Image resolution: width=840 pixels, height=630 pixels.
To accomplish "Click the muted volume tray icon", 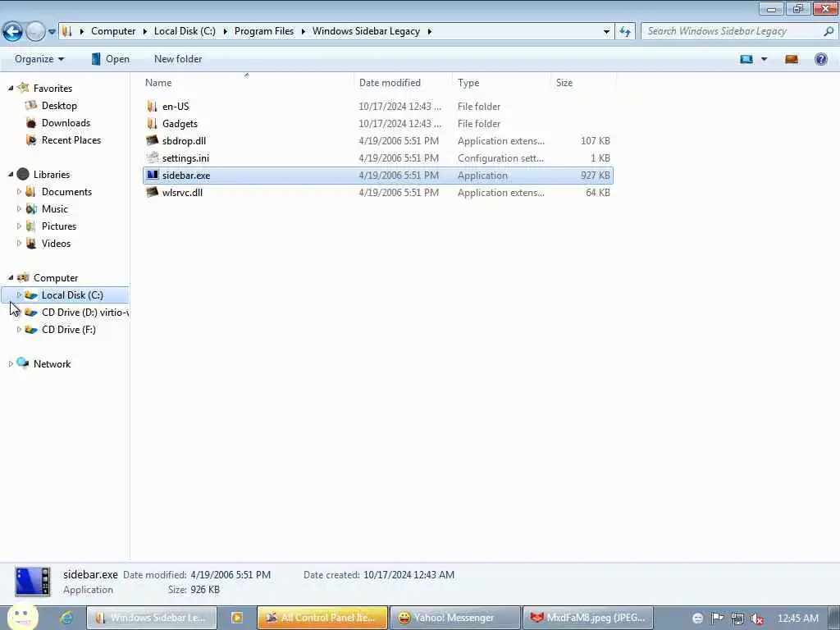I will [x=757, y=619].
